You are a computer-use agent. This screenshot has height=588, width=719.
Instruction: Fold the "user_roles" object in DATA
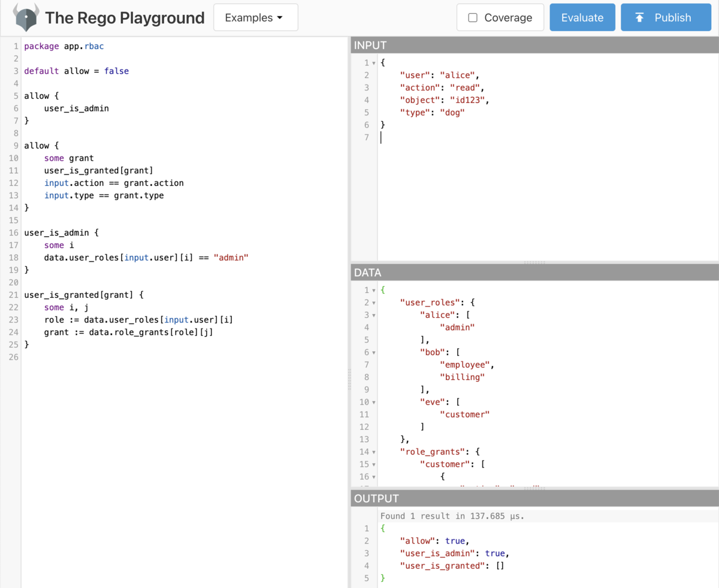(374, 303)
